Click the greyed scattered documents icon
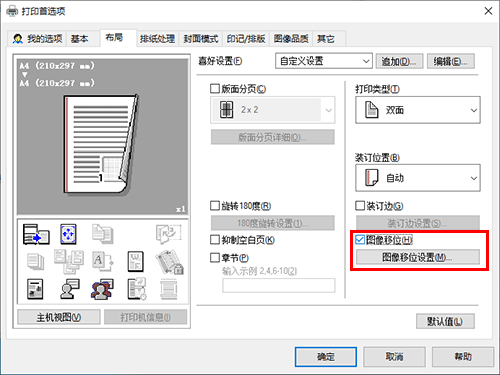This screenshot has height=375, width=500. [x=69, y=262]
